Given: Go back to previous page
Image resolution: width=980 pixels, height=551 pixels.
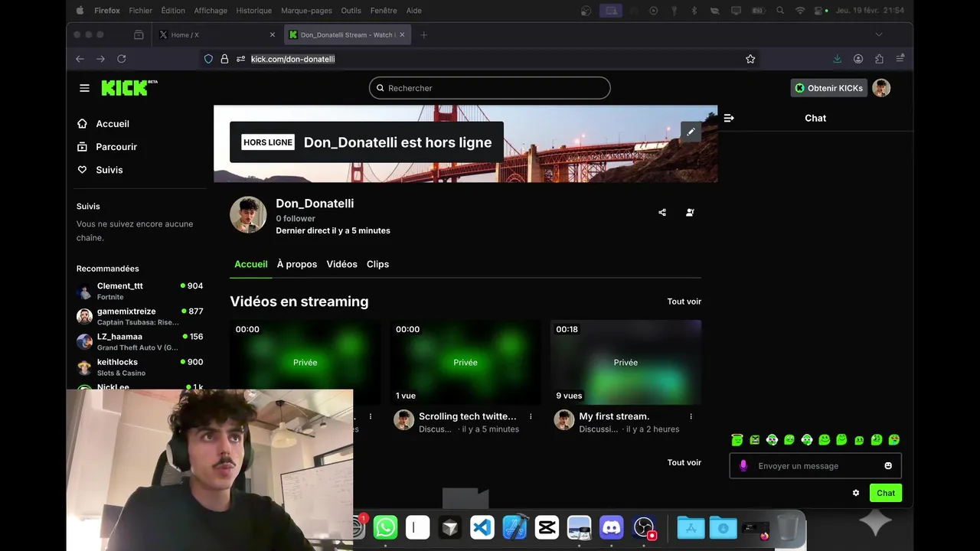Looking at the screenshot, I should point(80,59).
